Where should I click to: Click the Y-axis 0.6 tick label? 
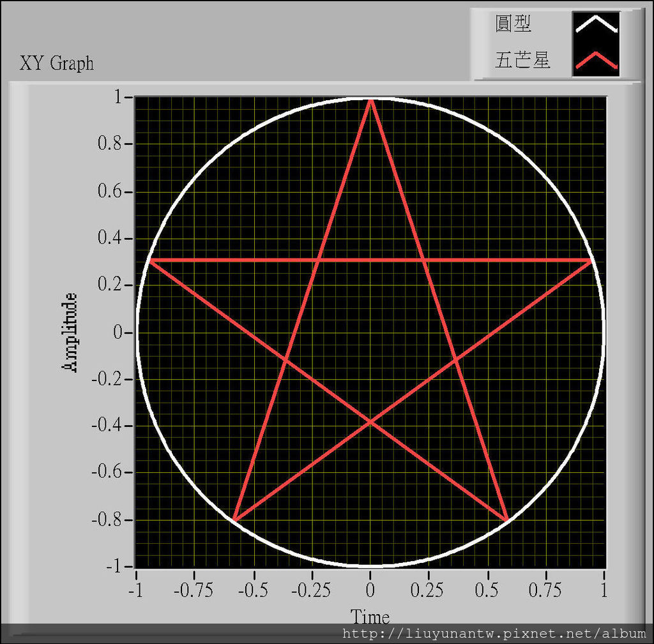110,191
